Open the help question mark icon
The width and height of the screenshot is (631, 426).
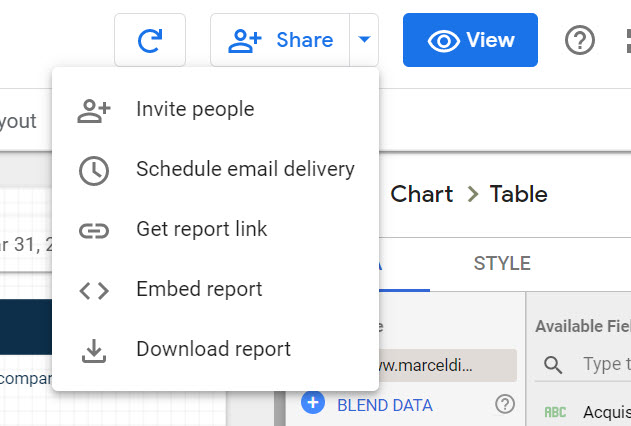(x=580, y=40)
